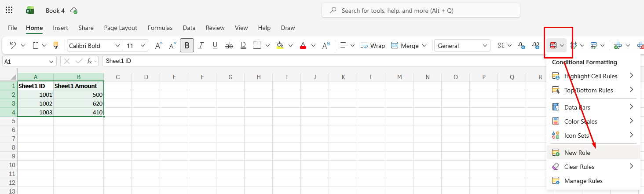644x194 pixels.
Task: Open Borders options dropdown arrow
Action: pyautogui.click(x=267, y=45)
